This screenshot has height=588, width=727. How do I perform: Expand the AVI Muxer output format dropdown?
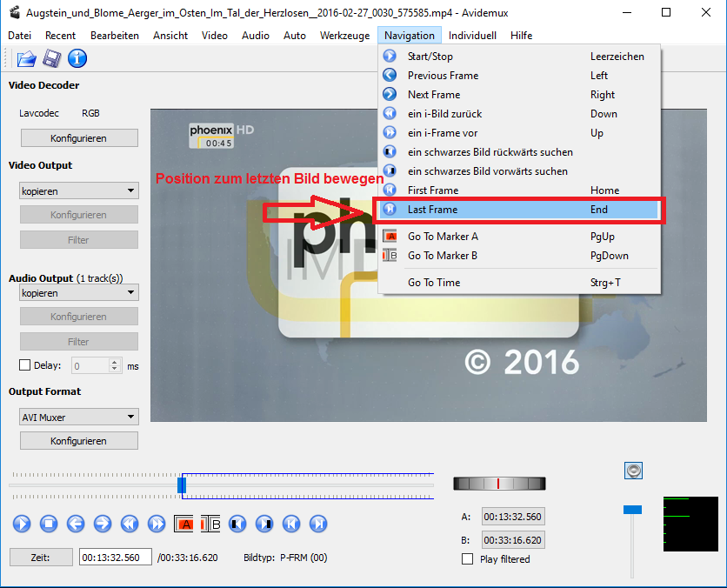(x=78, y=418)
